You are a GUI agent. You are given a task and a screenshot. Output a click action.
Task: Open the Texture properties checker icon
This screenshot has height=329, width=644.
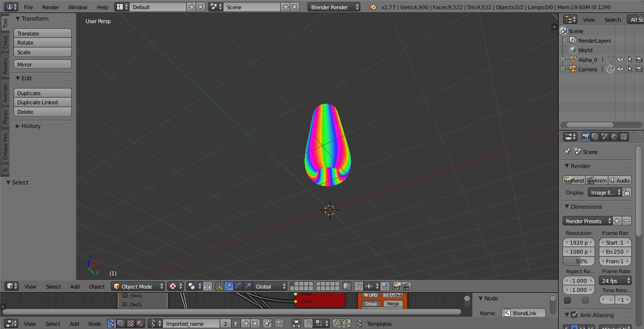click(624, 137)
